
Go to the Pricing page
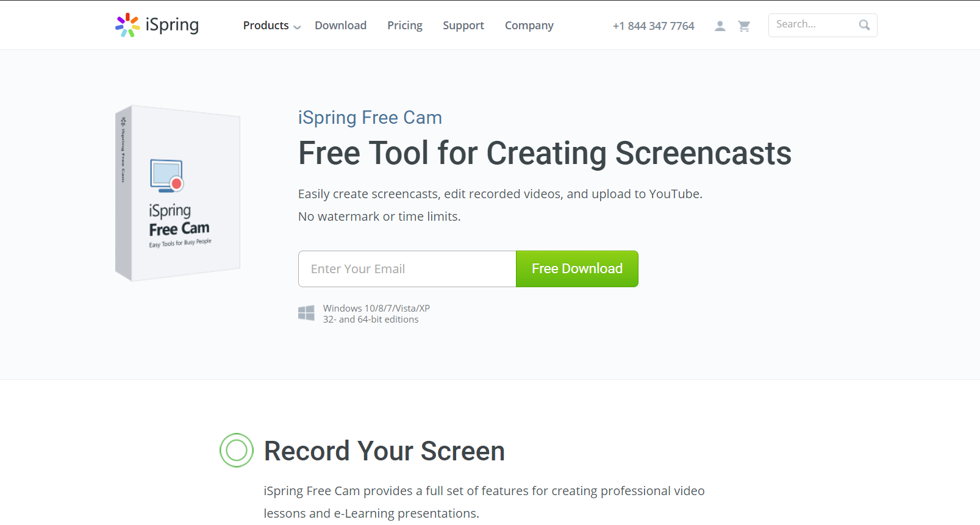point(405,26)
